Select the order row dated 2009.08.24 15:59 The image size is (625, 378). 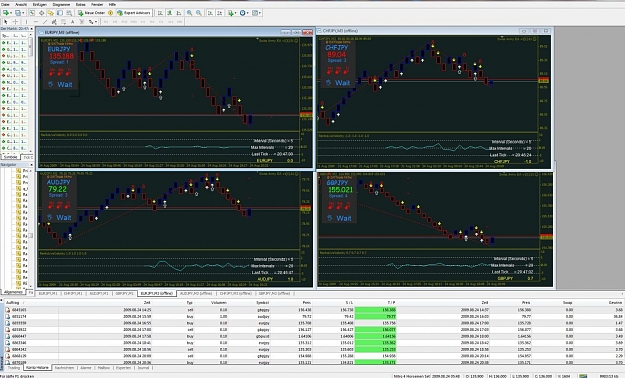[x=314, y=316]
